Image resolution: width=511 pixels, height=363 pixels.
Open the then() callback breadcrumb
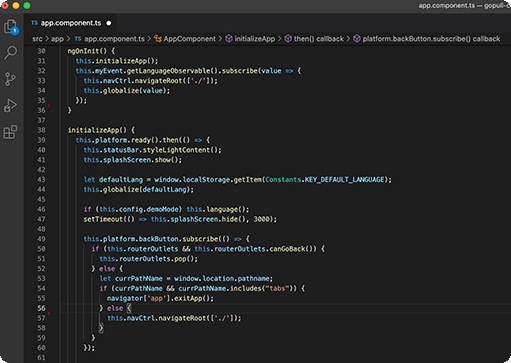(318, 39)
